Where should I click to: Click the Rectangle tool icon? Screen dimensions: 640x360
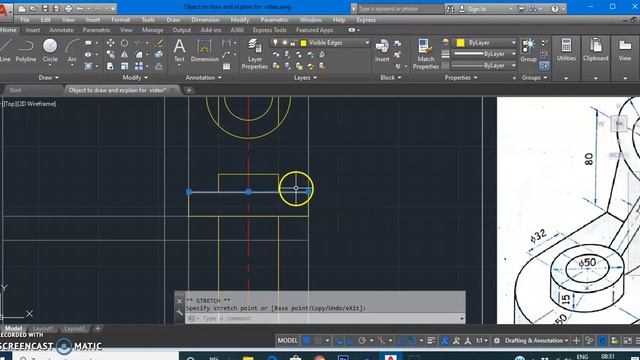[x=88, y=43]
